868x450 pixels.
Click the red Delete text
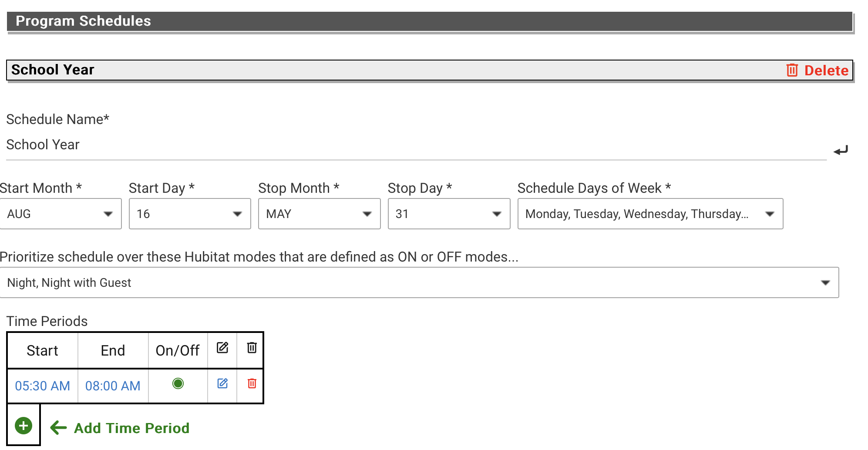tap(826, 70)
